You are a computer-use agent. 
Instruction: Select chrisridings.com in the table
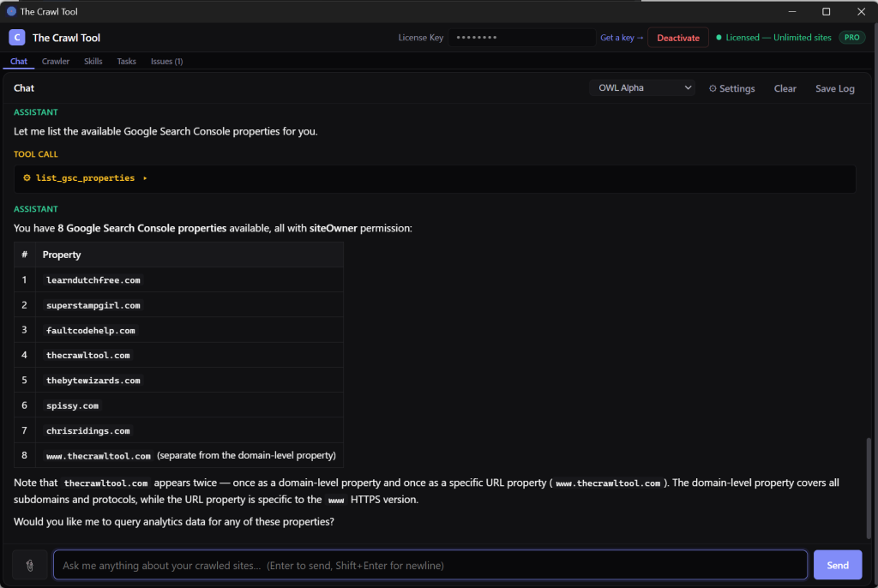click(x=88, y=430)
